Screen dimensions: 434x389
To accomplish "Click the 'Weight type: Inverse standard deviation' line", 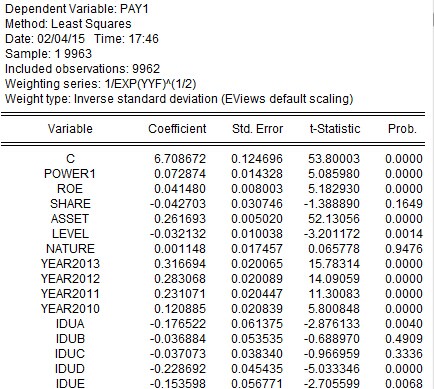I will [179, 99].
